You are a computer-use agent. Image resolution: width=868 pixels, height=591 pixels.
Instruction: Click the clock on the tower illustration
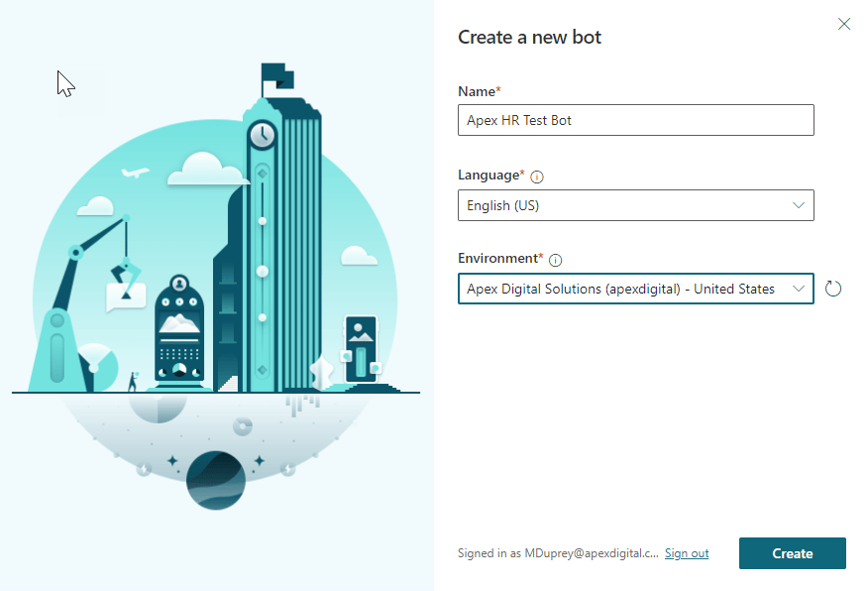[x=263, y=134]
